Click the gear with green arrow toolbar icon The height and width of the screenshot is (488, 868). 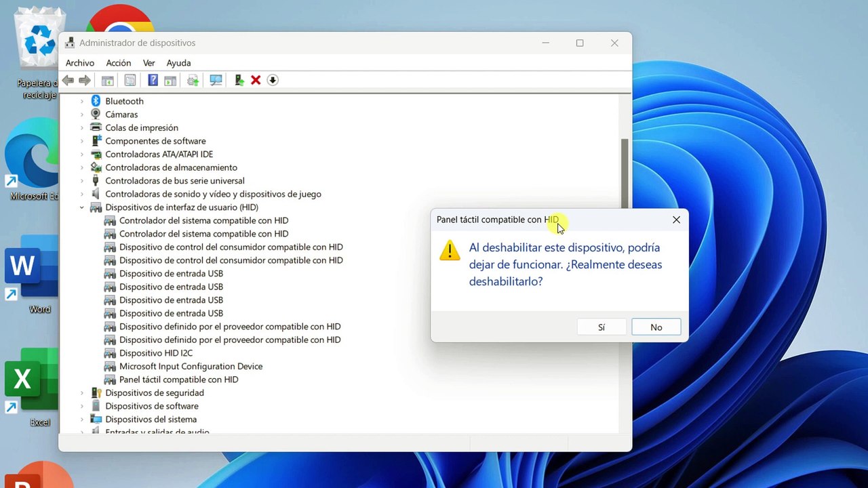click(193, 80)
